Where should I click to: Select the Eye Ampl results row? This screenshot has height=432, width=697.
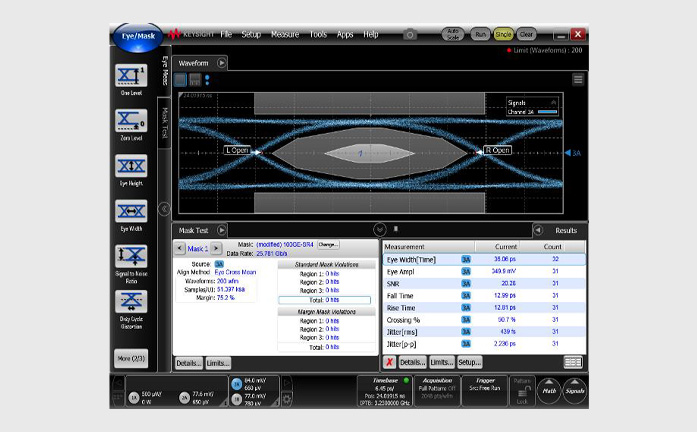pyautogui.click(x=484, y=272)
